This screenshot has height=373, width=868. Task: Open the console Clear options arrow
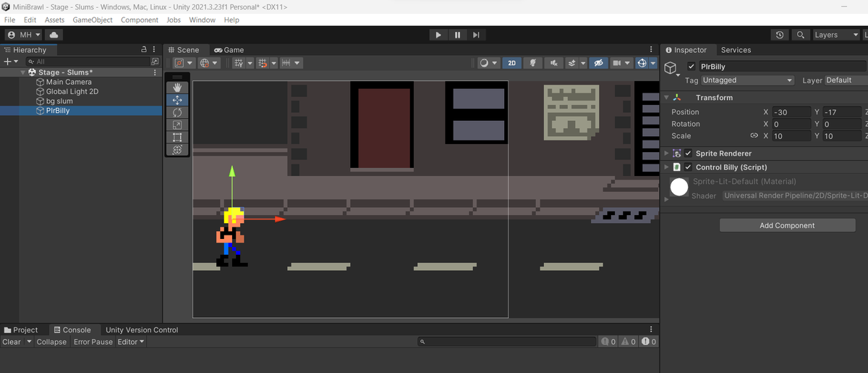(30, 342)
